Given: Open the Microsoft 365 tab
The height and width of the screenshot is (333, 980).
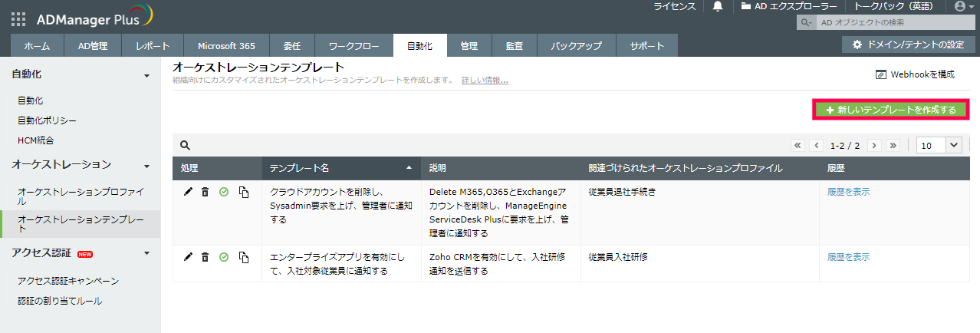Looking at the screenshot, I should tap(226, 46).
